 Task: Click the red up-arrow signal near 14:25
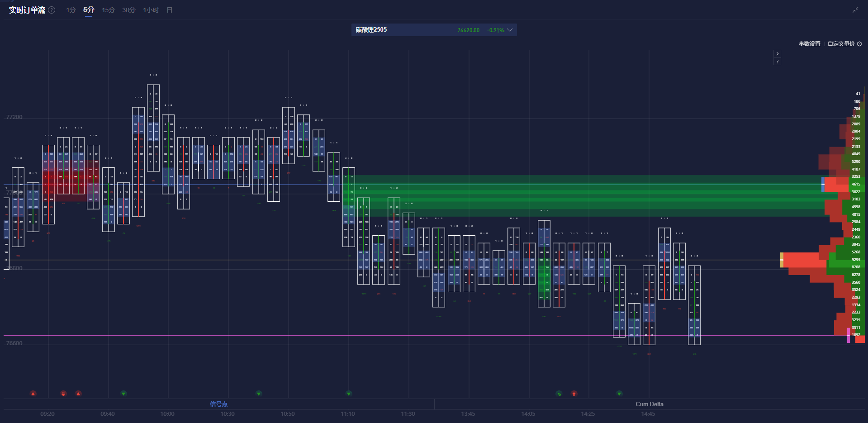[x=574, y=394]
